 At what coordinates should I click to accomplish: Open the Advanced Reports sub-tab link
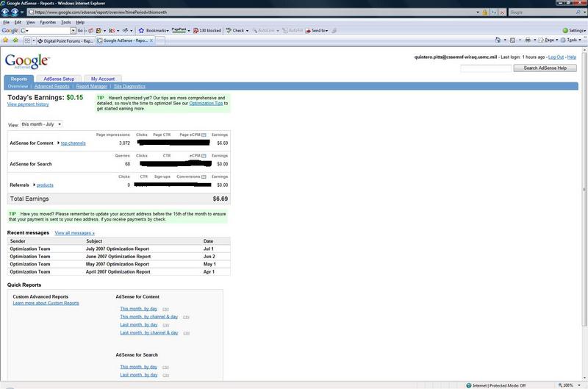(x=51, y=86)
